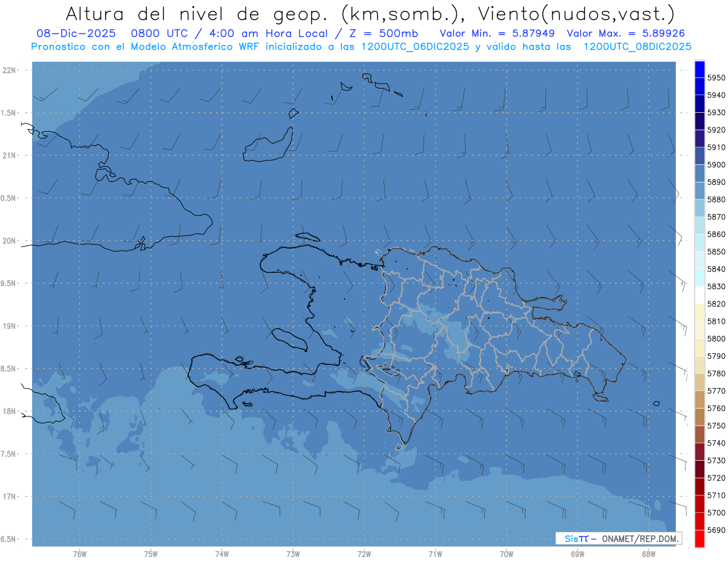The image size is (728, 562).
Task: Click the '18N' latitude label
Action: 9,411
